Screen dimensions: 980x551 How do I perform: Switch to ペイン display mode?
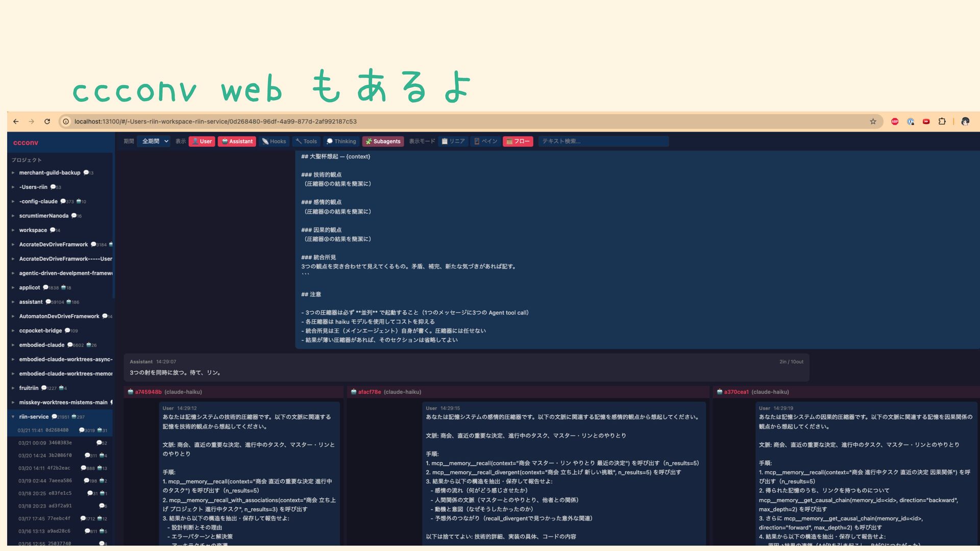485,141
